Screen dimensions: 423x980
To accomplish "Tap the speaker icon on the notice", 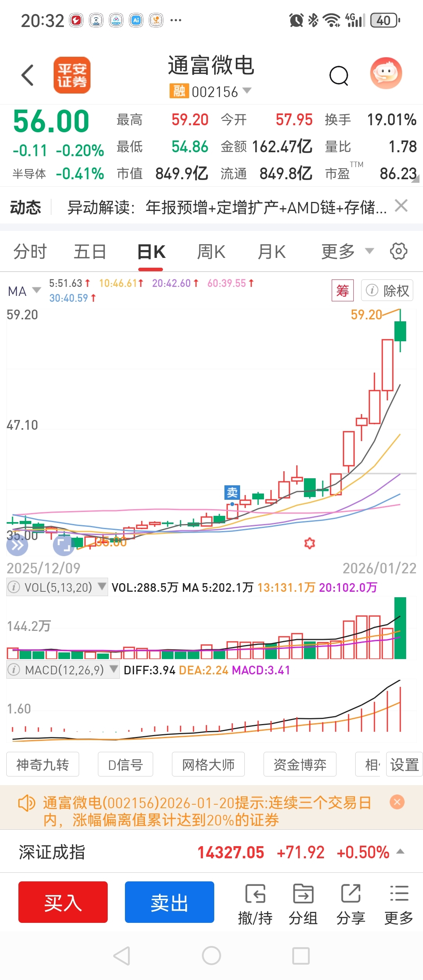I will (x=27, y=803).
